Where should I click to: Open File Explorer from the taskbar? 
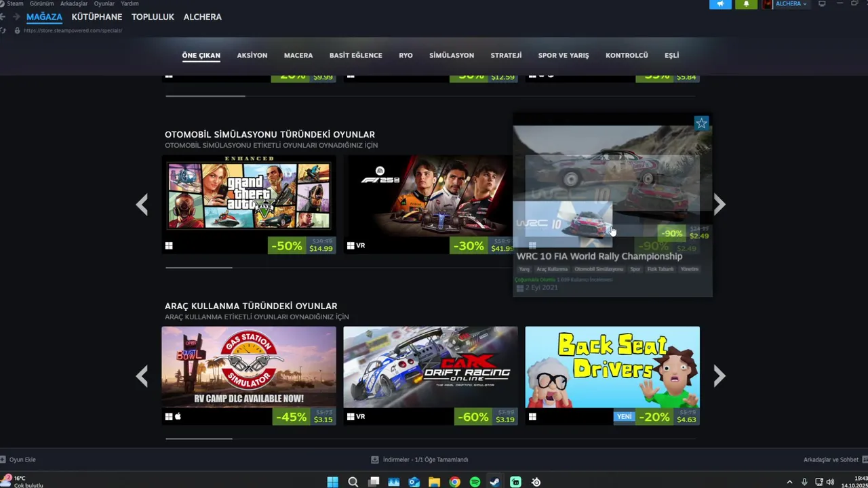(x=434, y=482)
